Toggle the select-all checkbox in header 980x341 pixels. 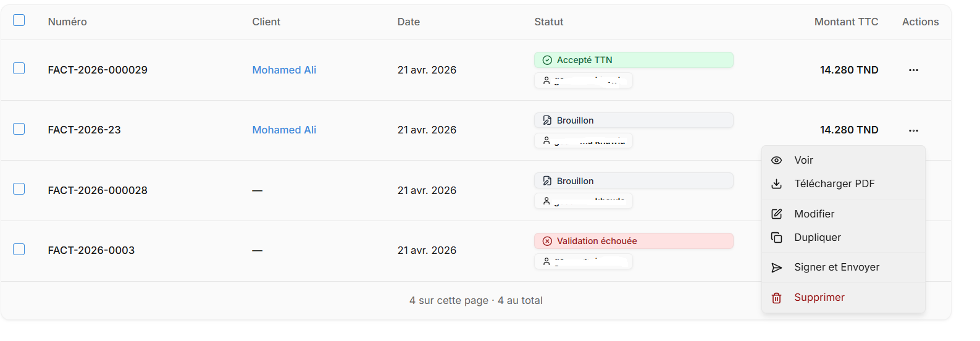[x=19, y=20]
